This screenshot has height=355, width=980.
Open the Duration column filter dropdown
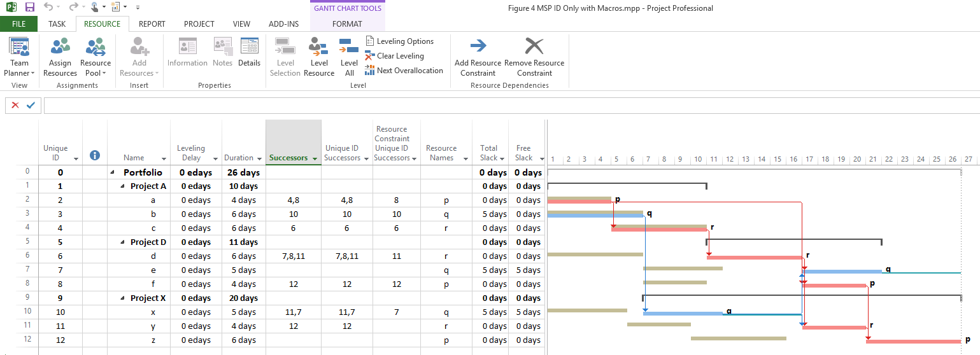coord(259,158)
